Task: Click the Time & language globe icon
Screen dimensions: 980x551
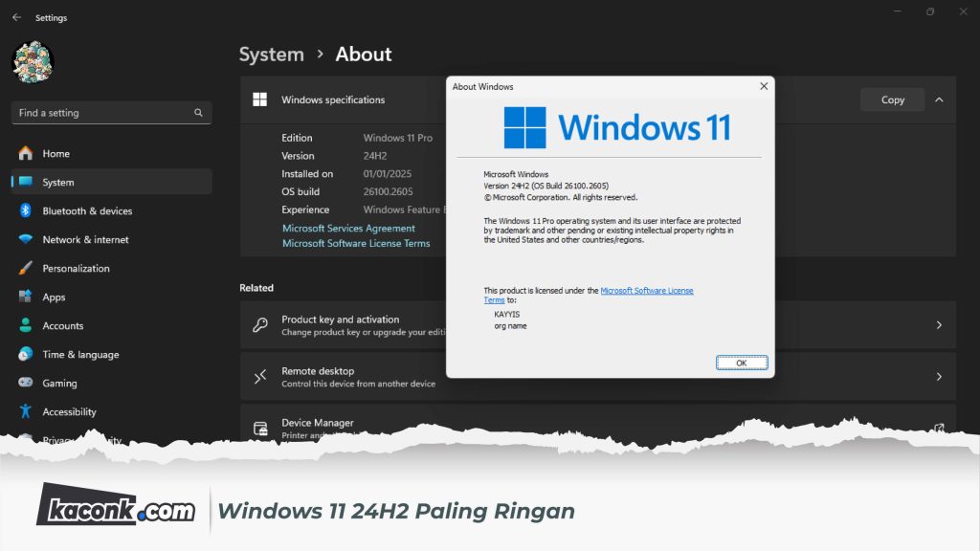Action: tap(26, 354)
